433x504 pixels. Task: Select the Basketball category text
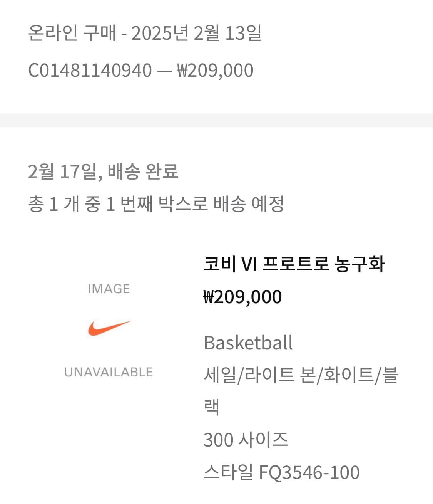pos(248,343)
